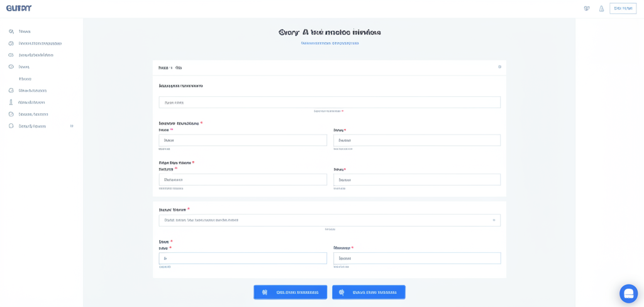Click the small icon at the form card's top-right
Screen dimensions: 644x307
pos(500,67)
